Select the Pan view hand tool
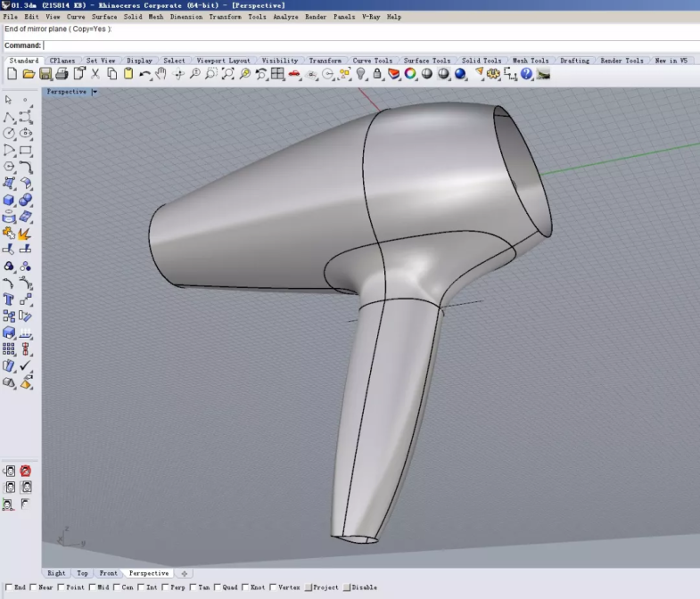This screenshot has height=599, width=700. click(x=161, y=74)
